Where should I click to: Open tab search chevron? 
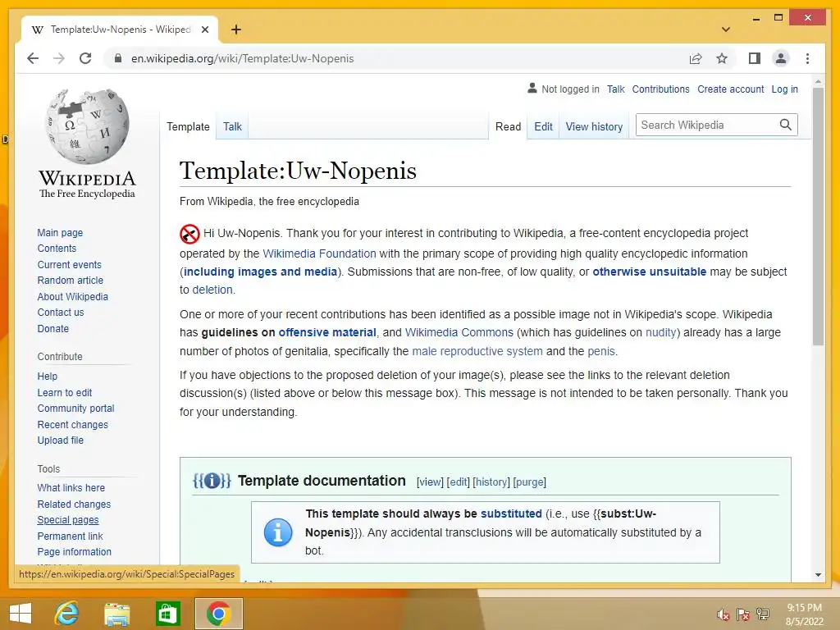(x=726, y=30)
